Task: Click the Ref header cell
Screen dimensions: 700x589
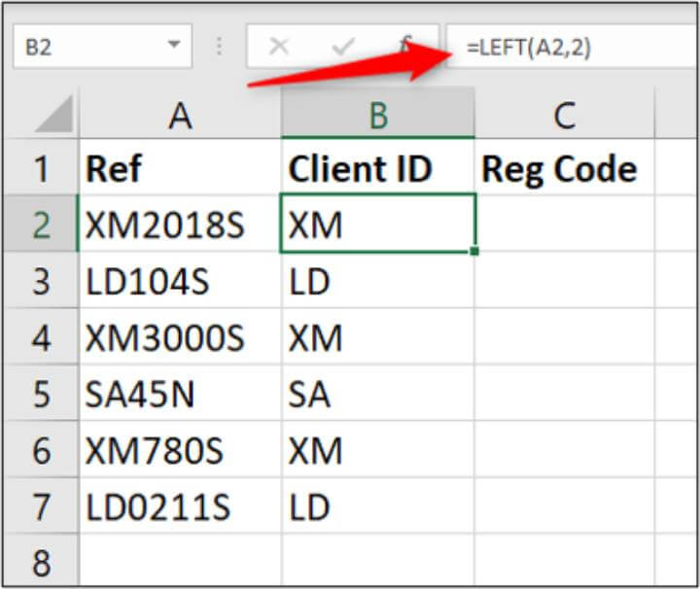Action: click(180, 169)
